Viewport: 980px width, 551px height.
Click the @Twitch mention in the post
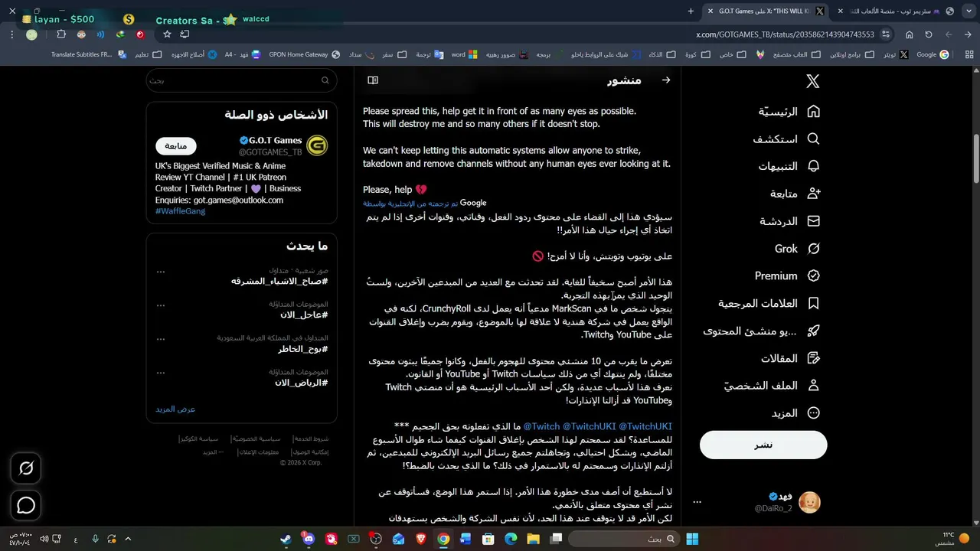pyautogui.click(x=541, y=426)
